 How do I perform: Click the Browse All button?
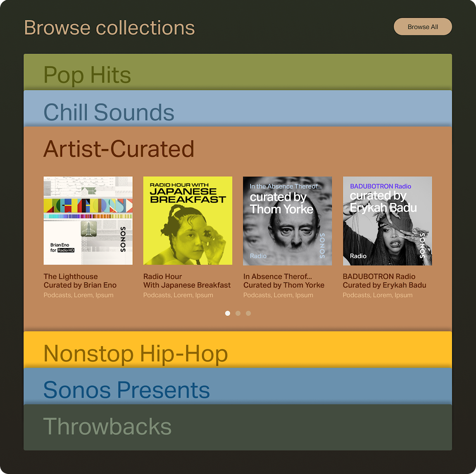pyautogui.click(x=423, y=27)
